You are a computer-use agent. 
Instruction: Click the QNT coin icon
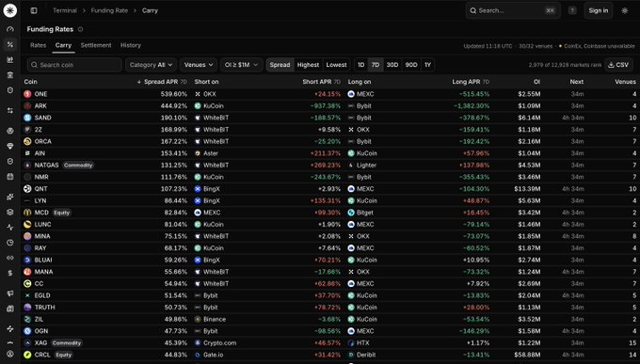27,189
